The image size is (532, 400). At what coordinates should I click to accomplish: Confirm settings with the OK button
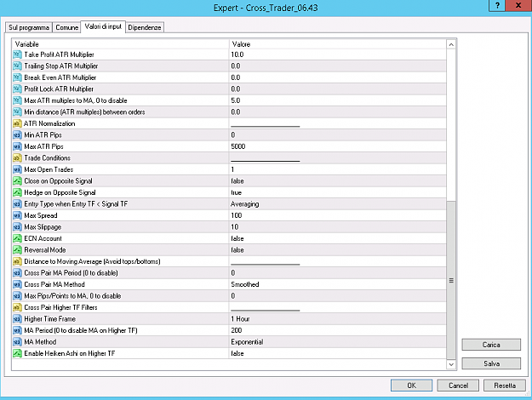tap(411, 386)
